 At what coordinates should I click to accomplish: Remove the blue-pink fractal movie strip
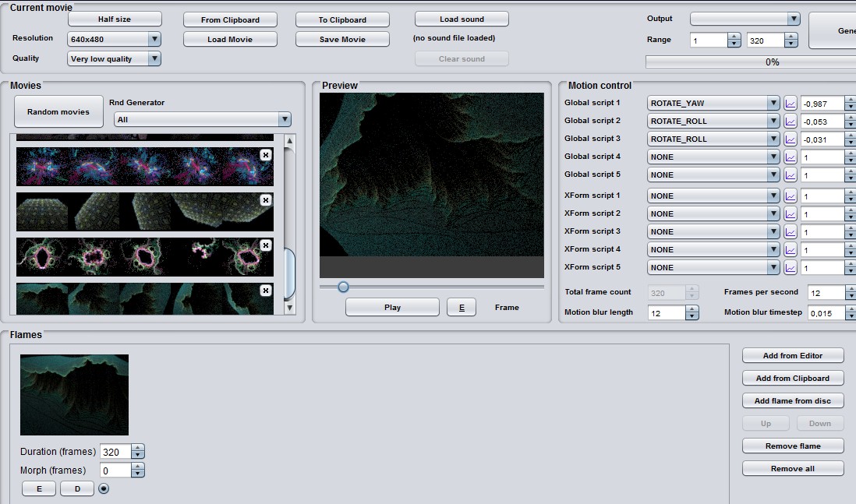(x=266, y=155)
